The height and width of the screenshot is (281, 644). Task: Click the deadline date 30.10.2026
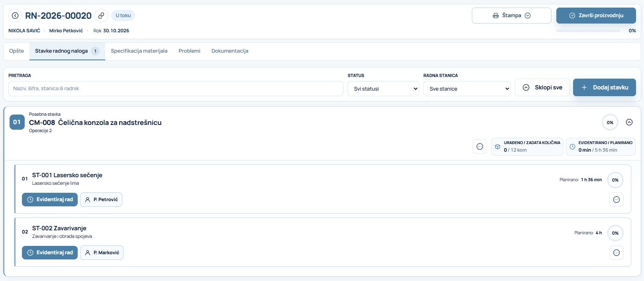point(116,31)
